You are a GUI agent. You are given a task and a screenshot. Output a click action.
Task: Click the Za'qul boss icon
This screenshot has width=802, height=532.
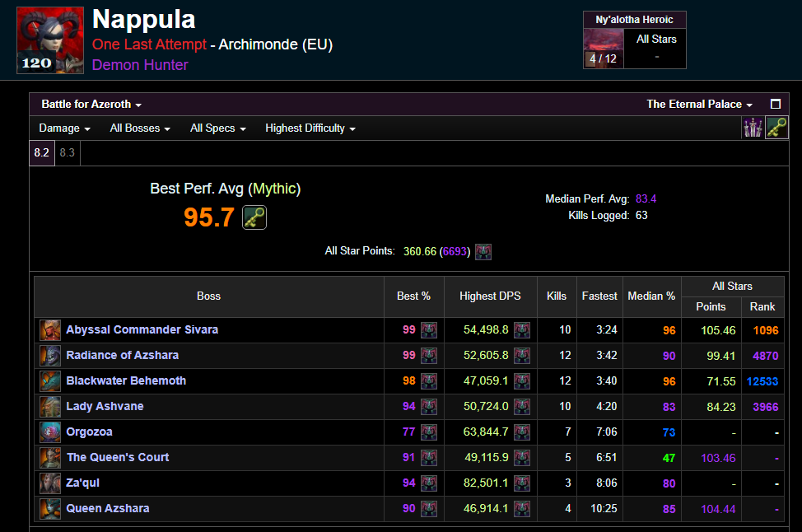point(50,483)
